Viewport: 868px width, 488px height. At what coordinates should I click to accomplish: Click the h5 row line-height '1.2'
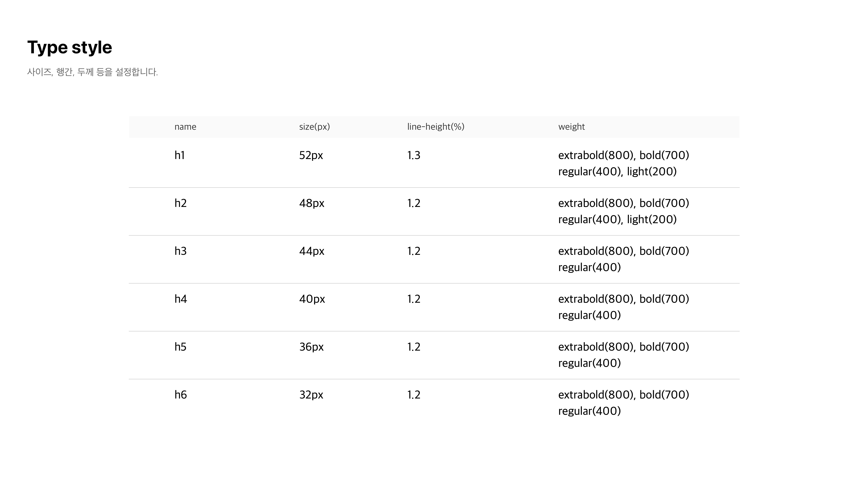point(414,347)
